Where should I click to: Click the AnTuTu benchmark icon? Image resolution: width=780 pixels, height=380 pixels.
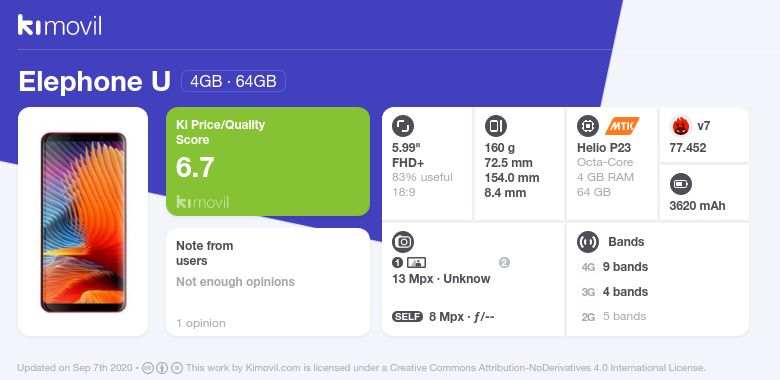pyautogui.click(x=680, y=126)
